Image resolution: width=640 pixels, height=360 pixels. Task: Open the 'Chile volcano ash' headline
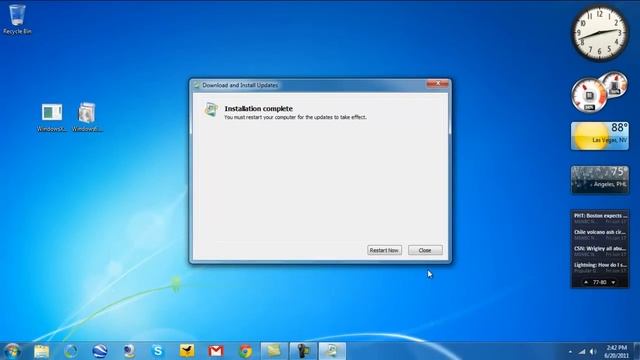(600, 235)
